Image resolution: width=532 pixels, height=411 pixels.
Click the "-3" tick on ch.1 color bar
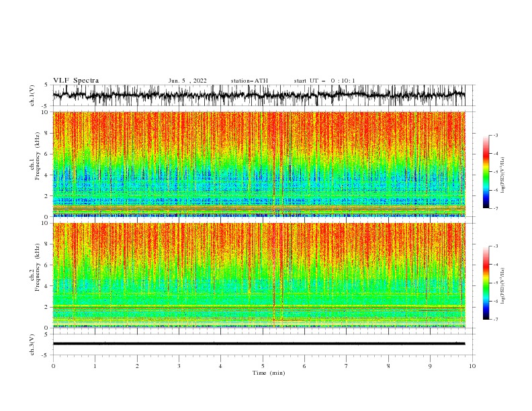pos(495,135)
